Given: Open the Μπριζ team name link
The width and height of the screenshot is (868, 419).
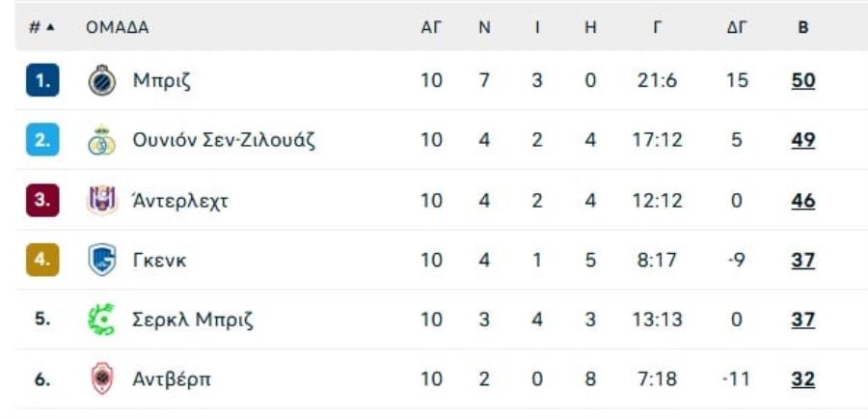Looking at the screenshot, I should point(162,81).
